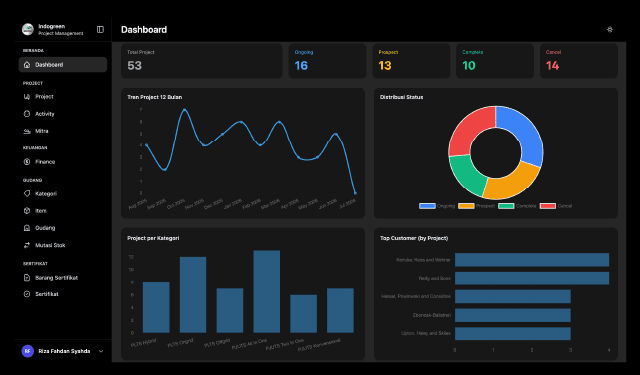Click the Oct 2025 peak point on the trend line
640x375 pixels.
(x=184, y=110)
